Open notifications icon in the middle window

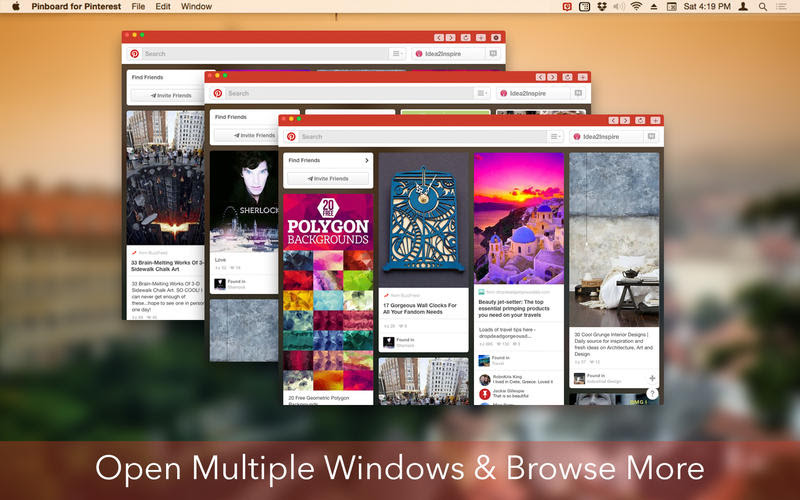[578, 93]
